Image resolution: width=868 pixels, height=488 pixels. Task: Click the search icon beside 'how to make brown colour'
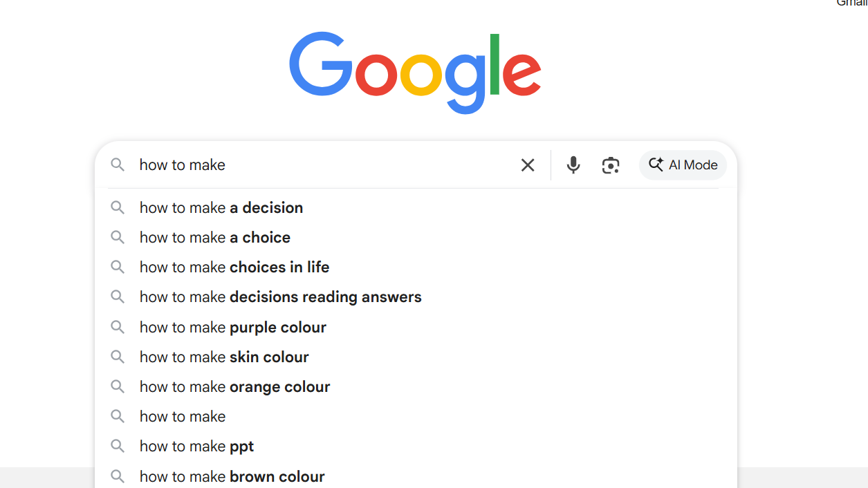118,476
